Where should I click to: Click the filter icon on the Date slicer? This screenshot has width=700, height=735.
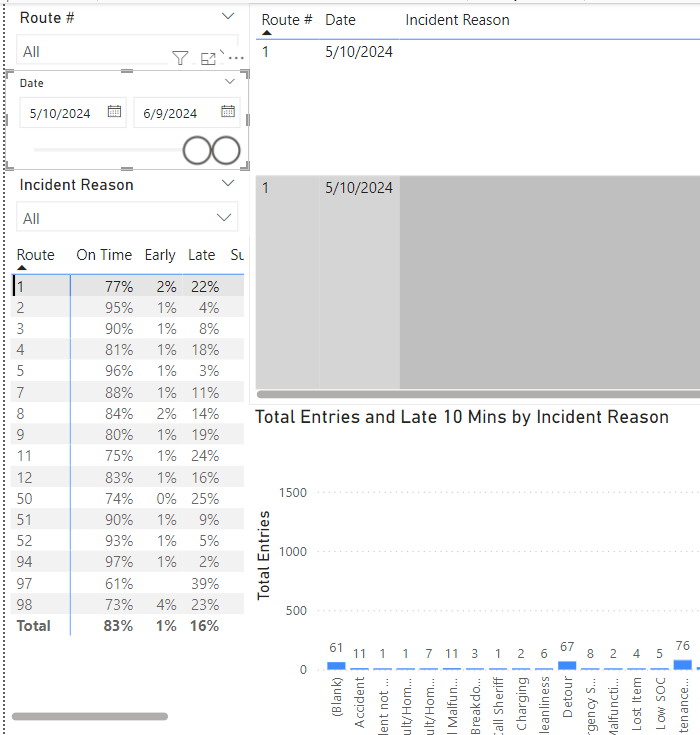pyautogui.click(x=180, y=58)
